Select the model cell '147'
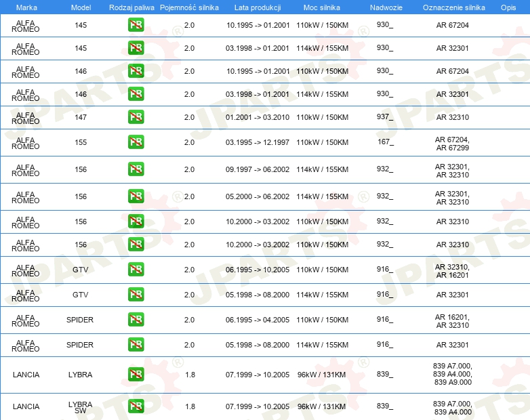 tap(81, 117)
